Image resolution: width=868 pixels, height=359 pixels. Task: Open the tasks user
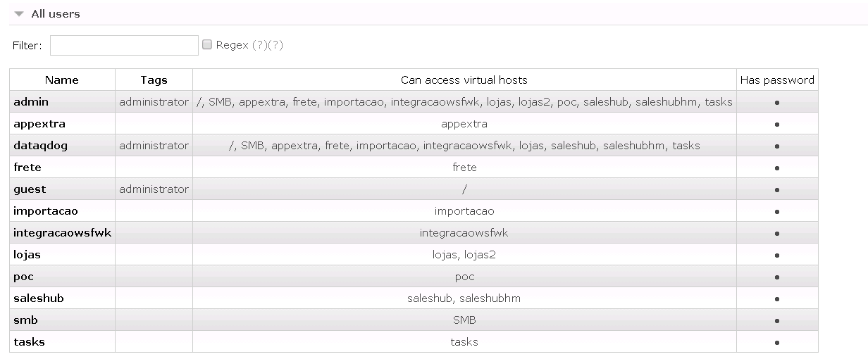(29, 341)
